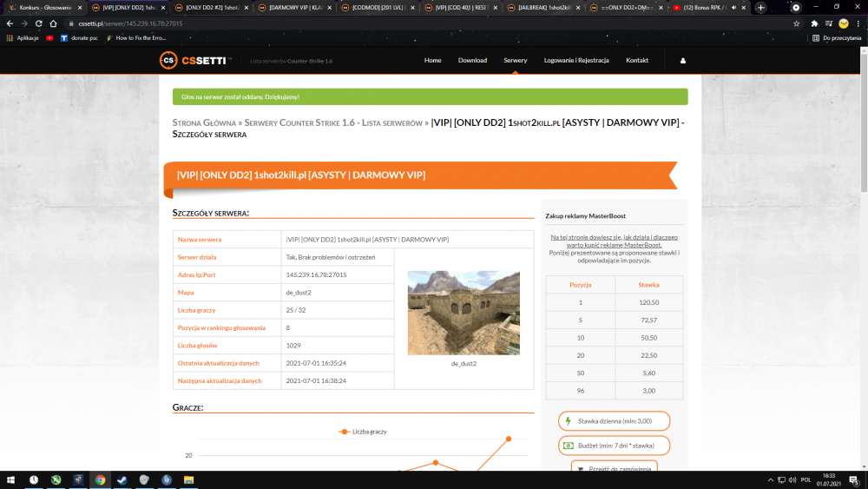Screen dimensions: 868x489
Task: Click the Budżet (min: 7 dni * stawka) field
Action: [614, 446]
